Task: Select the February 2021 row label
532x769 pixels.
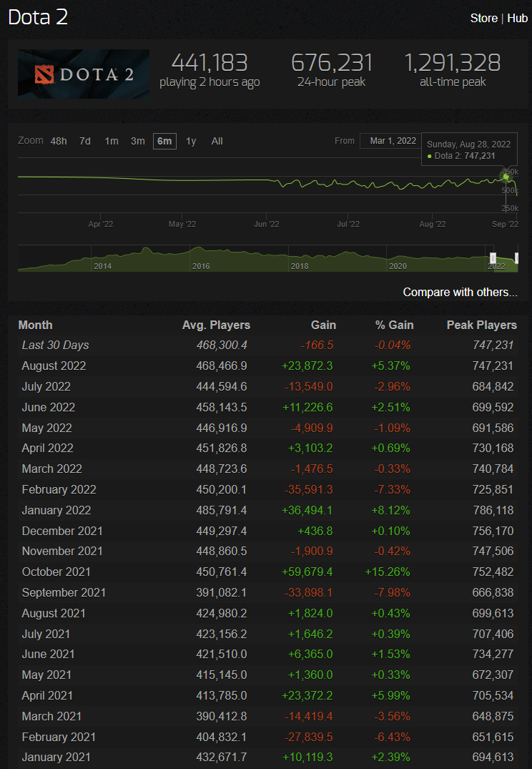Action: pos(59,737)
